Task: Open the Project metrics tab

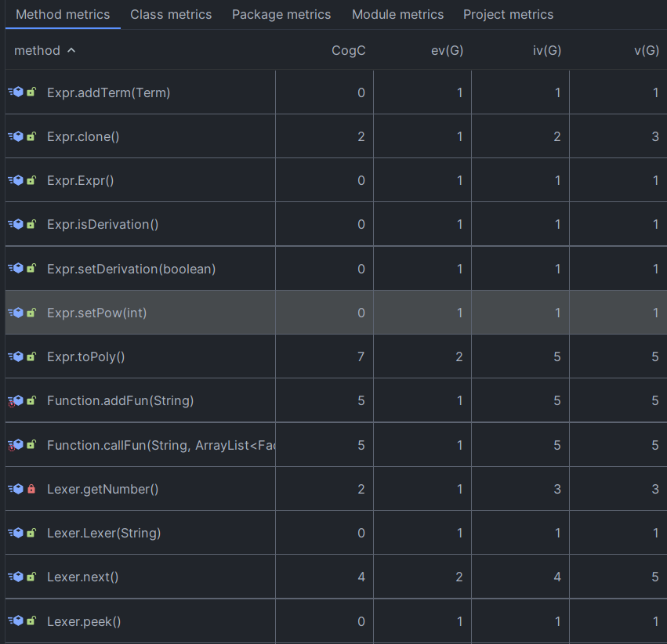Action: (509, 14)
